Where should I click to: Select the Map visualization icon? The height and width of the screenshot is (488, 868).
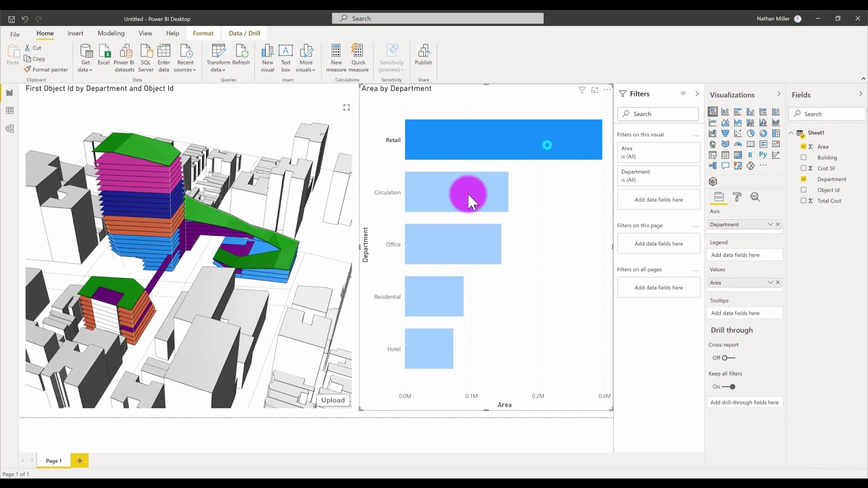(711, 144)
